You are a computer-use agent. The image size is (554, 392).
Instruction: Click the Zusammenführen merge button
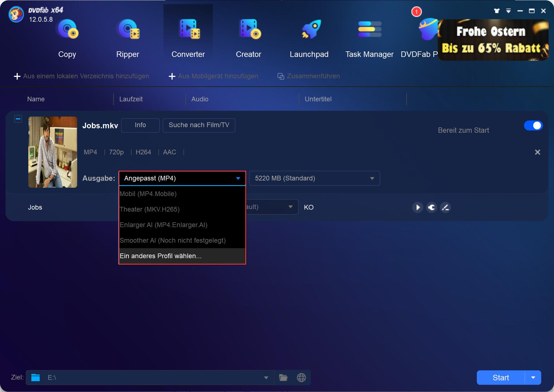pyautogui.click(x=308, y=76)
